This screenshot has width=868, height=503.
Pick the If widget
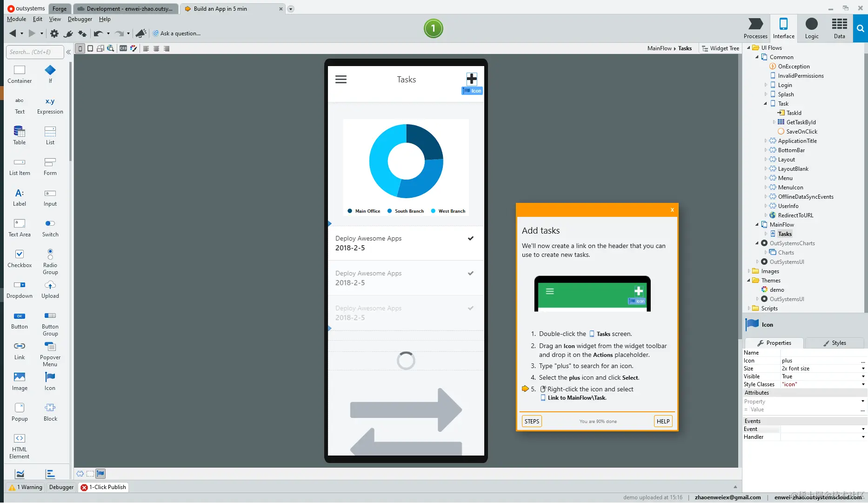[50, 74]
